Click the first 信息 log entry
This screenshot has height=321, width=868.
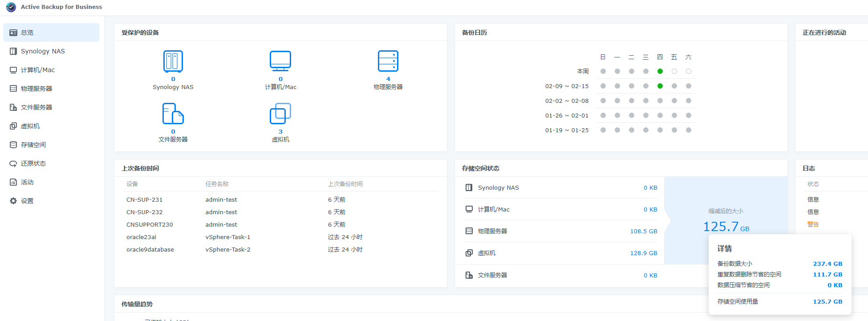pyautogui.click(x=813, y=199)
